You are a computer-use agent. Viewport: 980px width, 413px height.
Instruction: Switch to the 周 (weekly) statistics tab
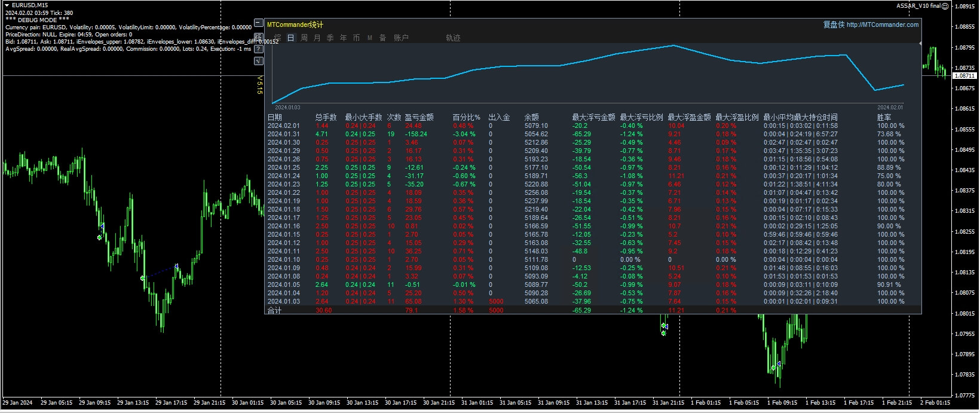tap(304, 38)
